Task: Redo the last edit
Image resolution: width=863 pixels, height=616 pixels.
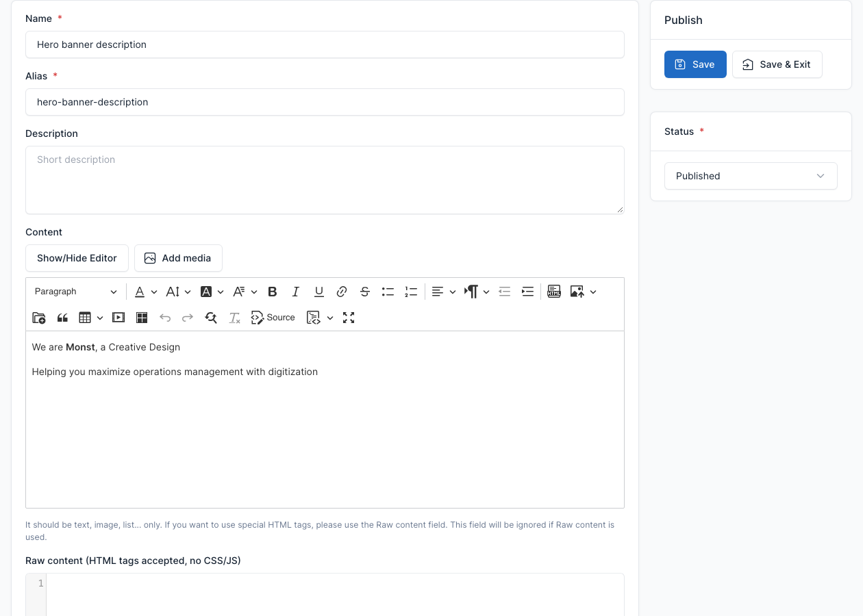Action: click(188, 318)
